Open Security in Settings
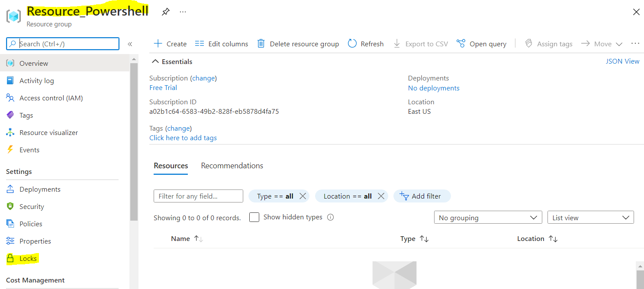Image resolution: width=644 pixels, height=289 pixels. 64,206
